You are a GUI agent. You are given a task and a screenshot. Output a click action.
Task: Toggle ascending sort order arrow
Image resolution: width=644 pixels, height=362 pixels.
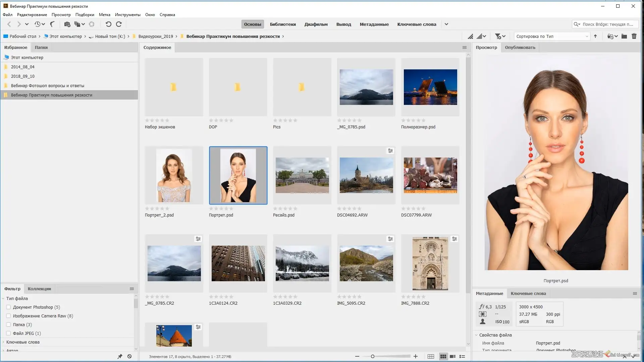coord(595,36)
